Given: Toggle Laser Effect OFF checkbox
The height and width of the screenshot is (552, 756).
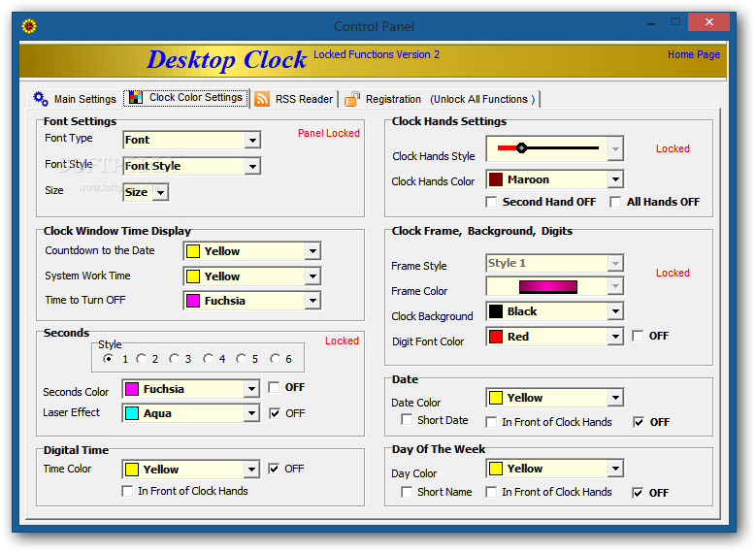Looking at the screenshot, I should click(275, 413).
